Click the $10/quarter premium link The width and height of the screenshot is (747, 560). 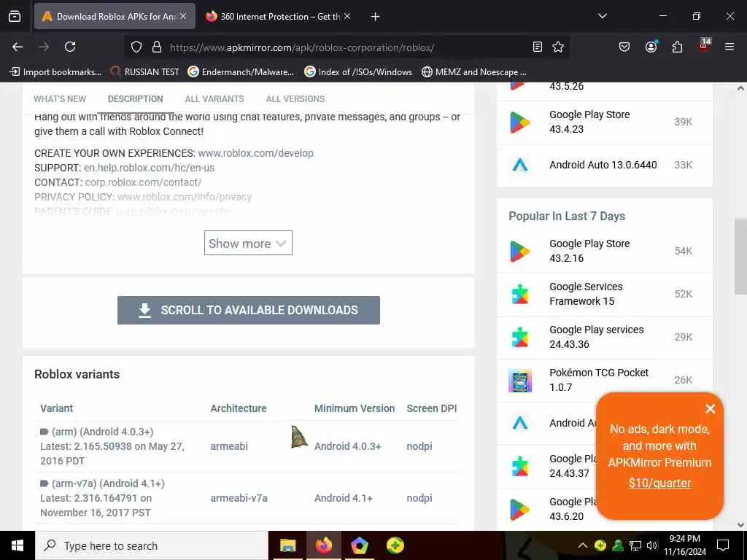[659, 483]
